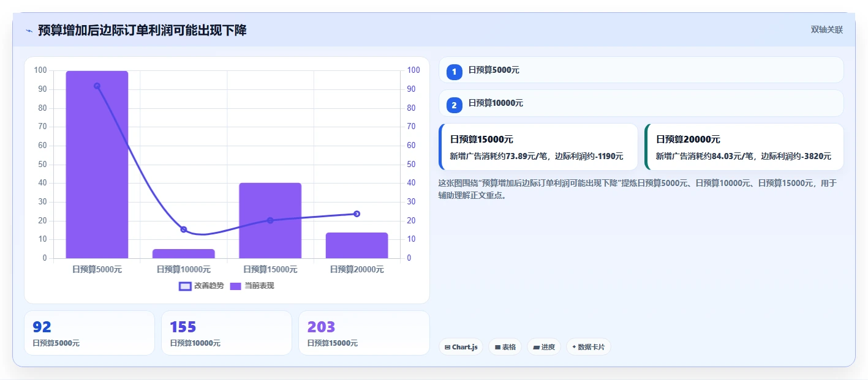Viewport: 868px width, 380px height.
Task: Click text 新增广告消耗约73.89元/笔
Action: [499, 157]
